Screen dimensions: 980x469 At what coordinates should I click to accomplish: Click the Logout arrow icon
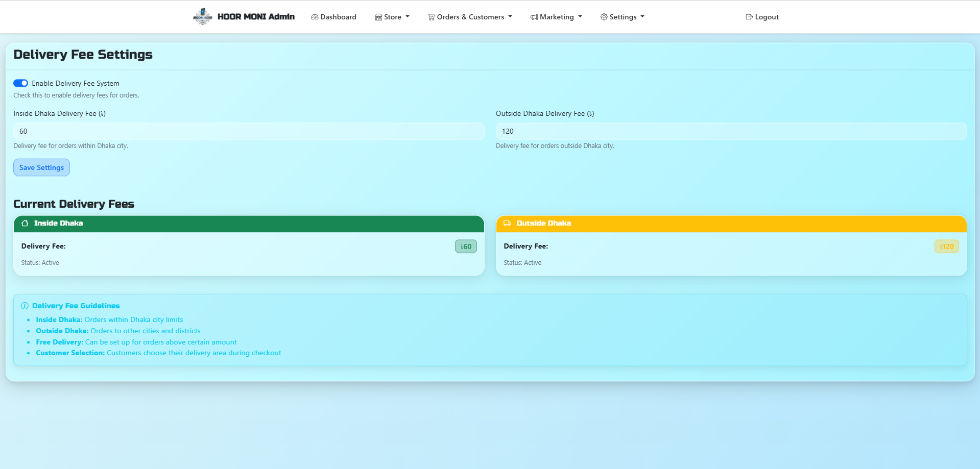tap(749, 17)
